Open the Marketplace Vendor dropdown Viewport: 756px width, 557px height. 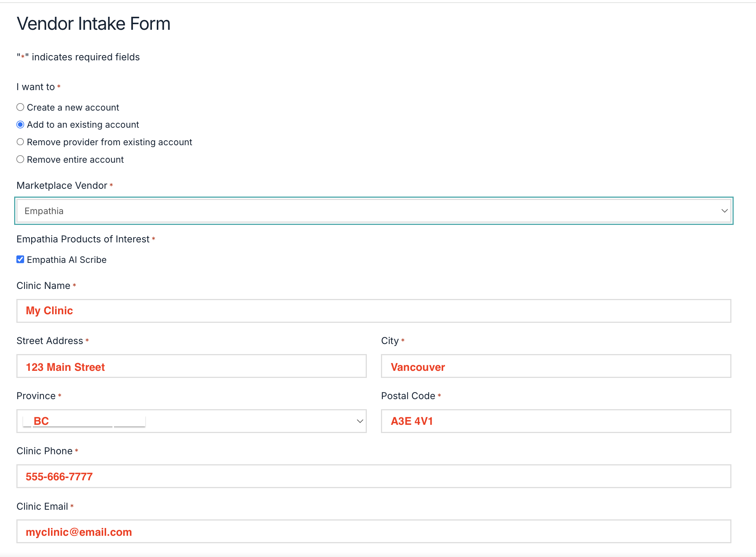click(374, 211)
